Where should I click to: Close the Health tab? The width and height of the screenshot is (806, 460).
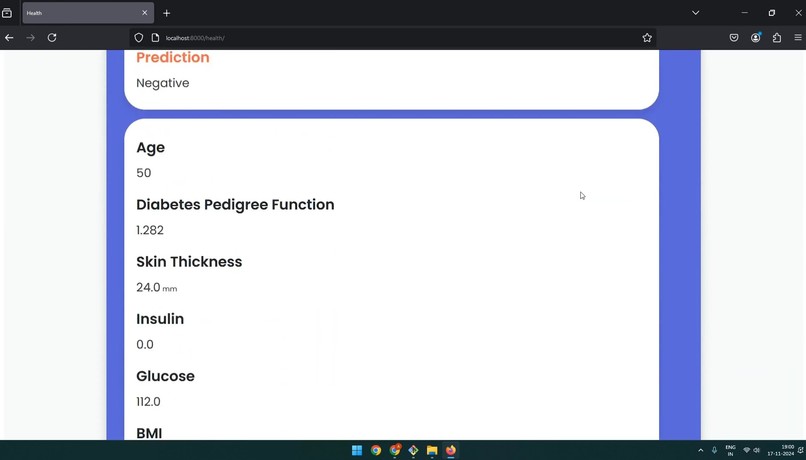click(x=144, y=13)
